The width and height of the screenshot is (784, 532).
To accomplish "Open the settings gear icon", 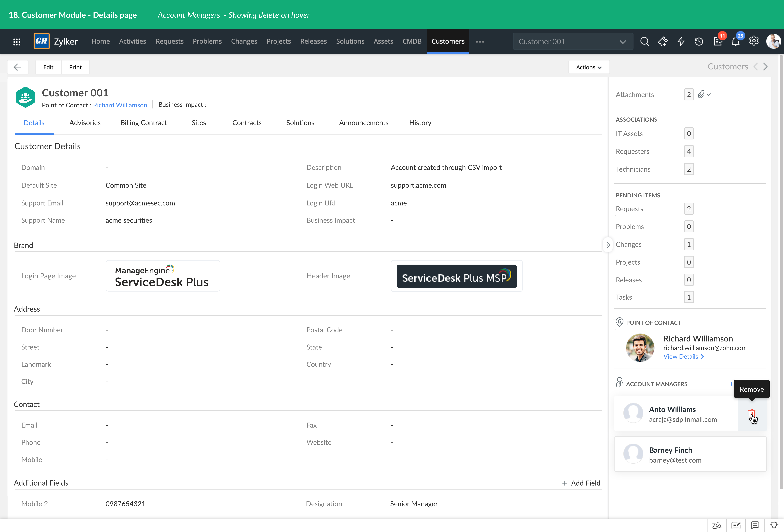I will [754, 41].
